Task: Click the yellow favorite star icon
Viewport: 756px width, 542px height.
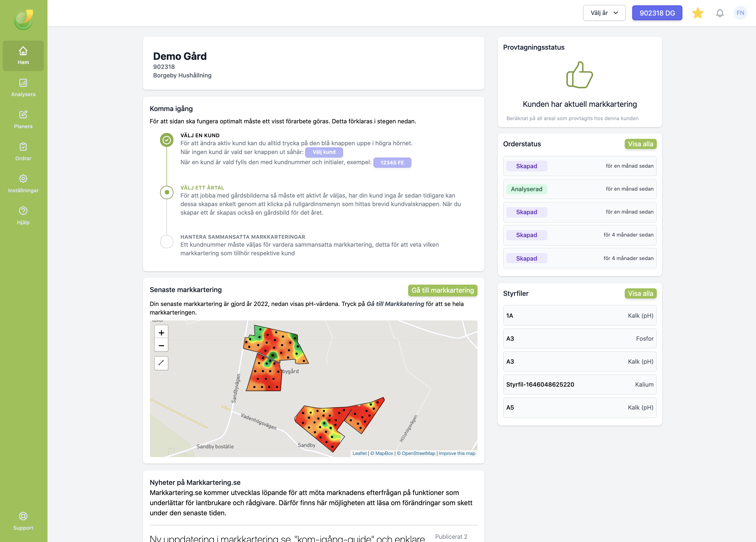Action: coord(697,13)
